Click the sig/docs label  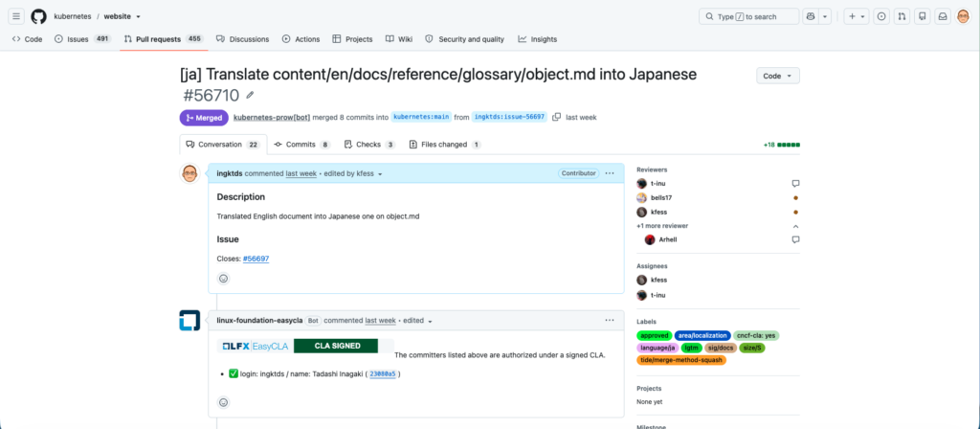click(x=721, y=348)
